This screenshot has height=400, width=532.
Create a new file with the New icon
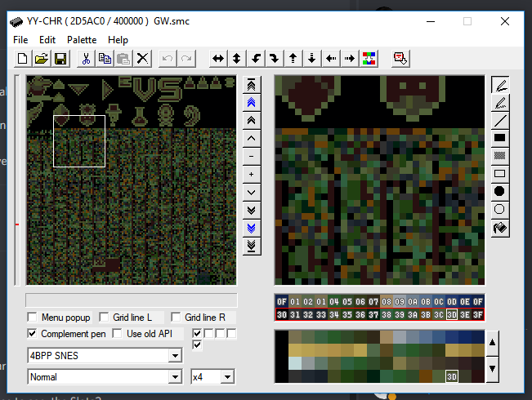tap(23, 59)
